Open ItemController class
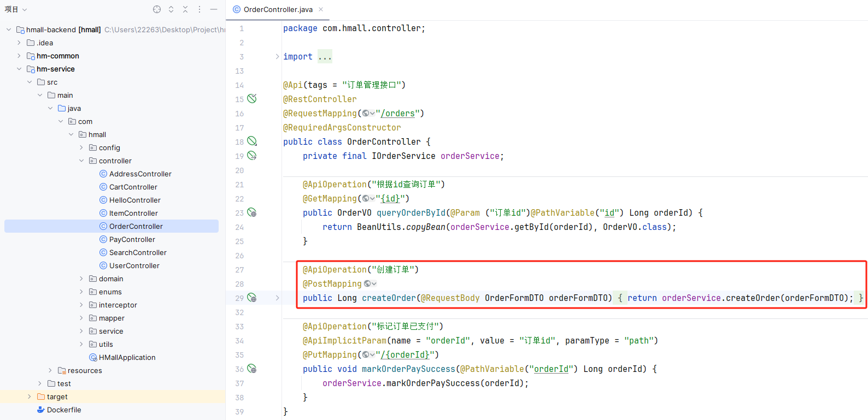The height and width of the screenshot is (420, 868). pos(133,213)
